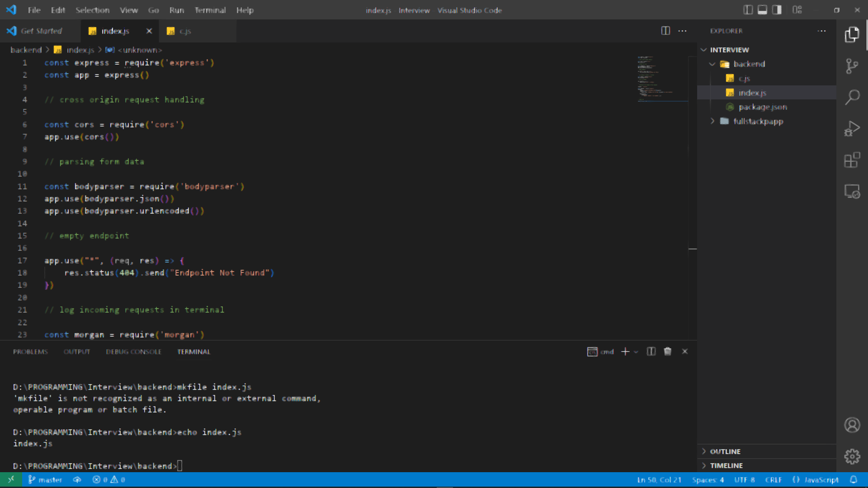Split the terminal
Image resolution: width=868 pixels, height=488 pixels.
click(x=651, y=352)
